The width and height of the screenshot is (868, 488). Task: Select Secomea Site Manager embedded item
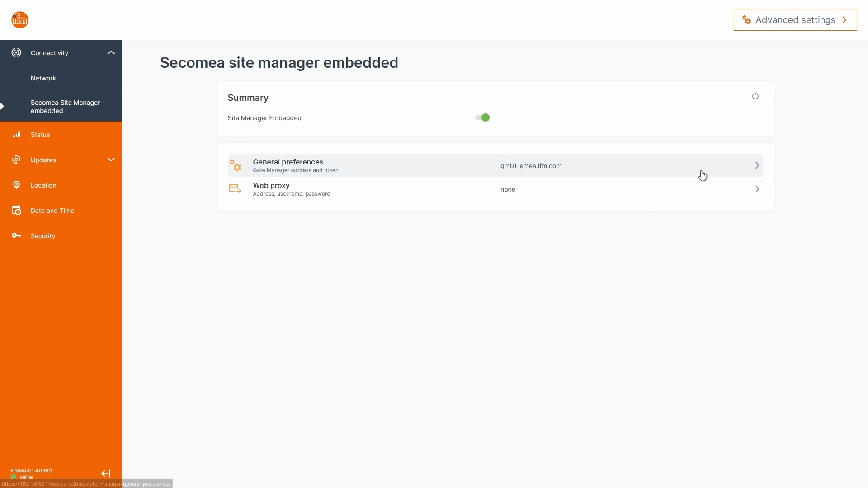coord(65,107)
